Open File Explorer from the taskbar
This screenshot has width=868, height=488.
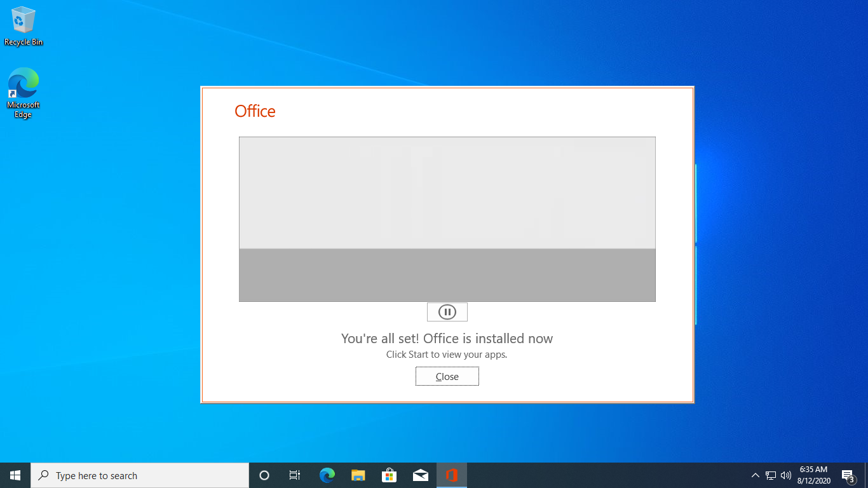point(358,475)
